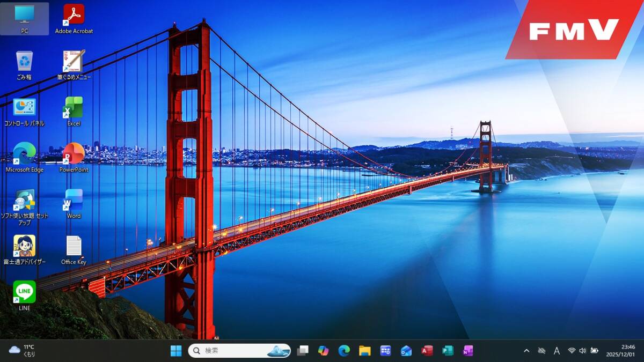Expand the hidden system tray icons chevron
Viewport: 644px width, 362px height.
526,351
